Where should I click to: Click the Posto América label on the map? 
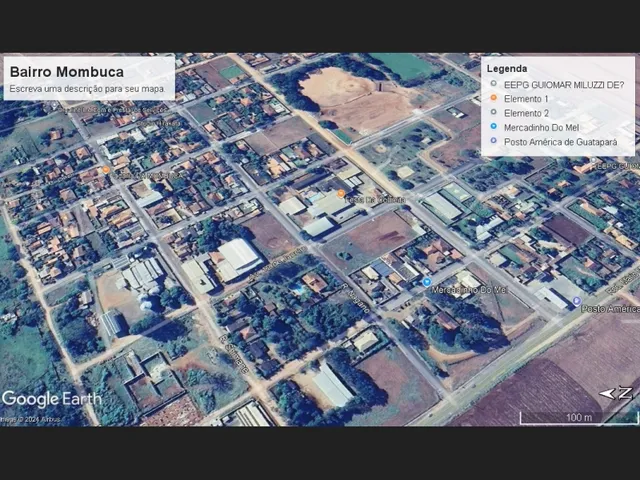[x=610, y=309]
